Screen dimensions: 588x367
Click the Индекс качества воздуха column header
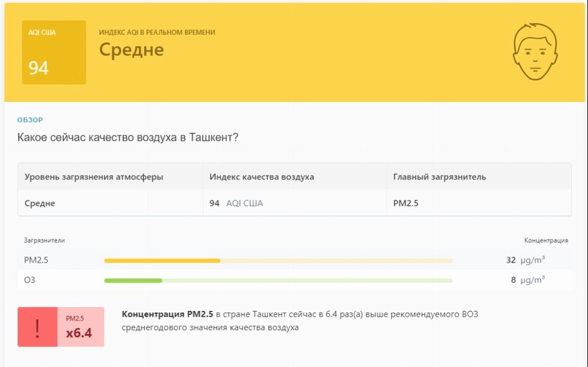click(262, 177)
